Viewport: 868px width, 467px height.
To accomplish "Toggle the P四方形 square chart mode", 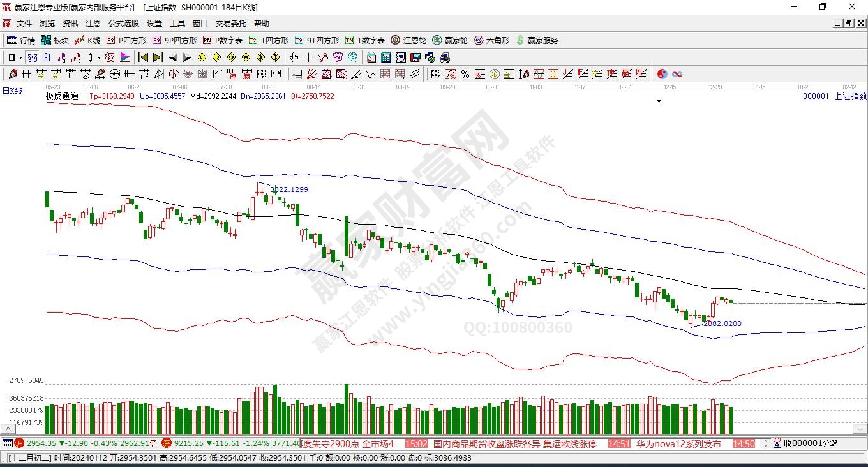I will [x=126, y=40].
